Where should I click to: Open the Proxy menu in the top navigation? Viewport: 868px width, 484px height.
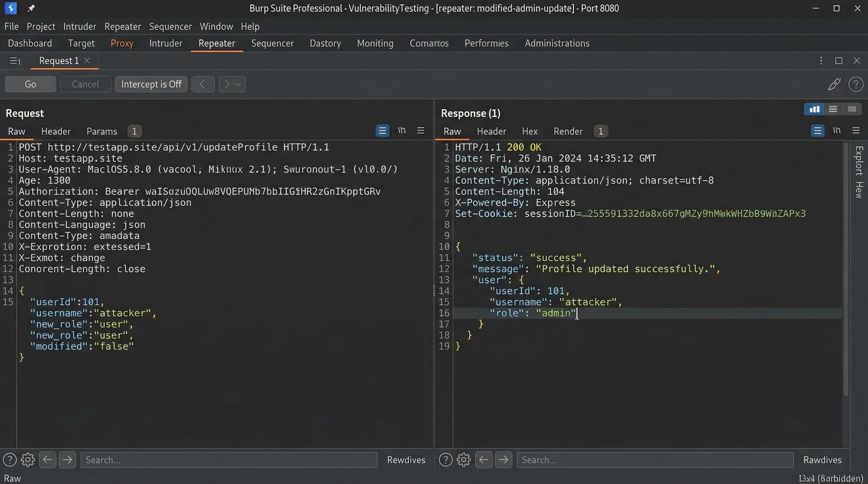point(122,43)
